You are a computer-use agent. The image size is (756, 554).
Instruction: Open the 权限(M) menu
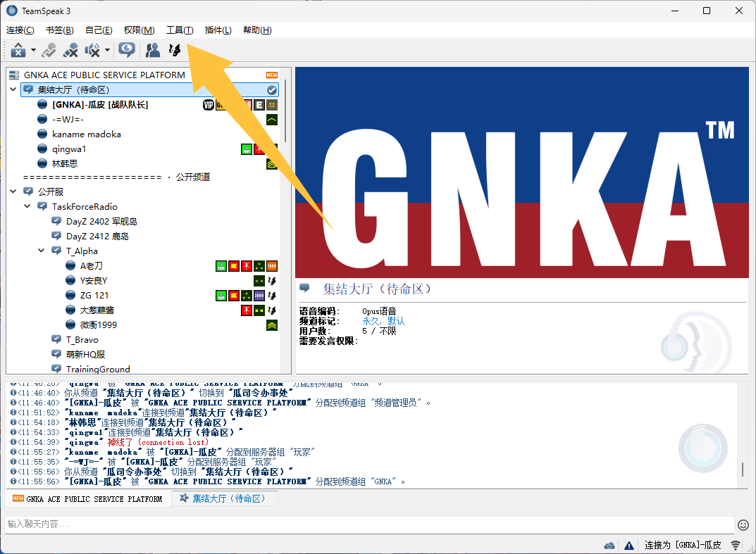140,30
